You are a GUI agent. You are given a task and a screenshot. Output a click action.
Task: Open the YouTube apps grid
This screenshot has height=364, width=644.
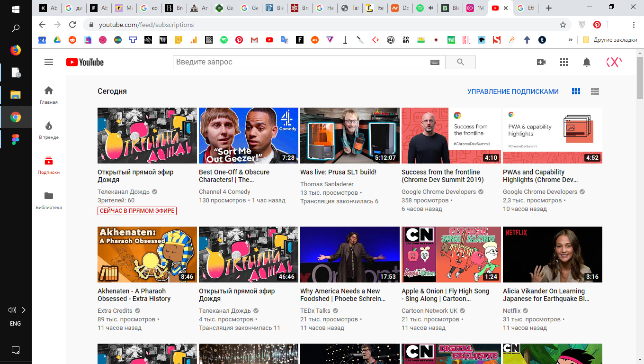[563, 62]
